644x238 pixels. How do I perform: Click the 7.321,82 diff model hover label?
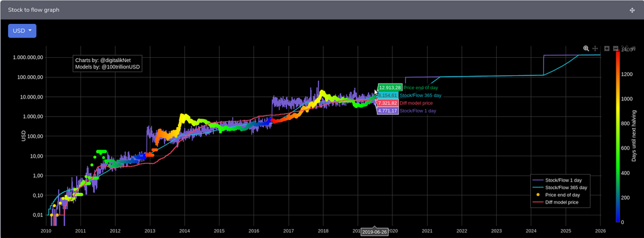[387, 103]
